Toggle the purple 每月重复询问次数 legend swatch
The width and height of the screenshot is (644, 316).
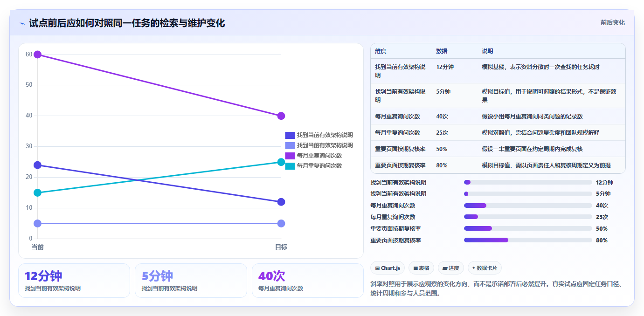[x=290, y=156]
